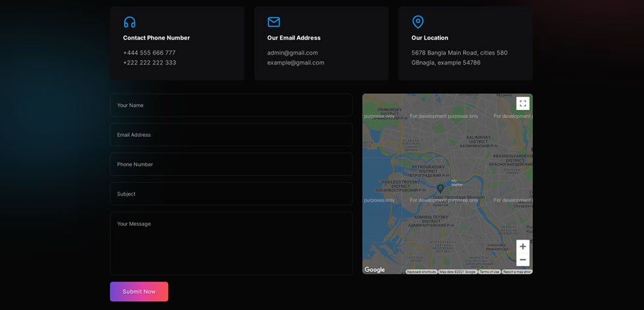Click the Our Location heading
The image size is (644, 310).
coord(430,38)
